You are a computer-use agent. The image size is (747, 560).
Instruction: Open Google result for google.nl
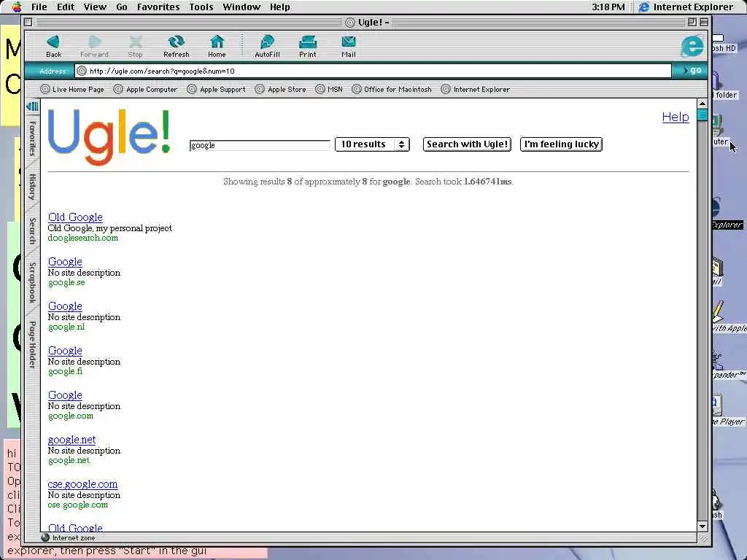click(65, 306)
